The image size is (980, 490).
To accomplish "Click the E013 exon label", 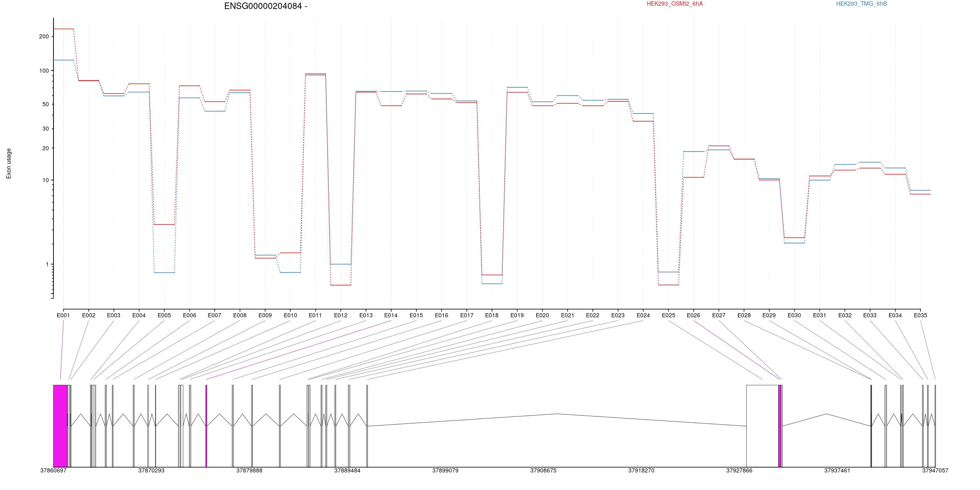I will pos(366,315).
